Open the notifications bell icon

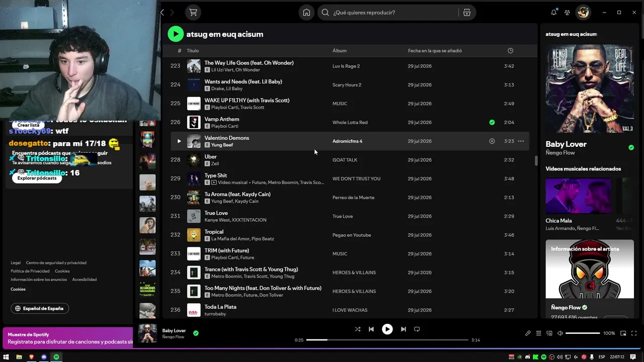pos(553,13)
